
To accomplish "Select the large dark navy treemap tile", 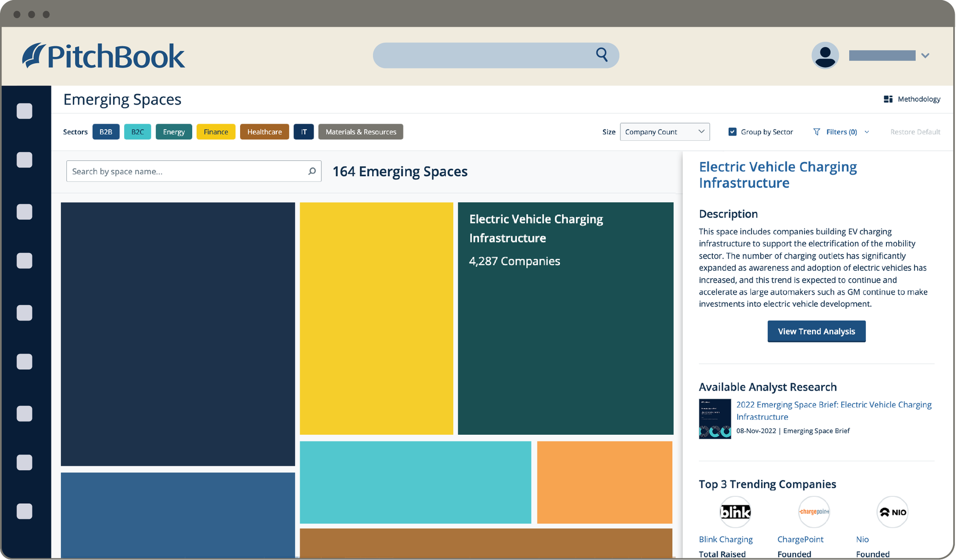I will tap(178, 334).
